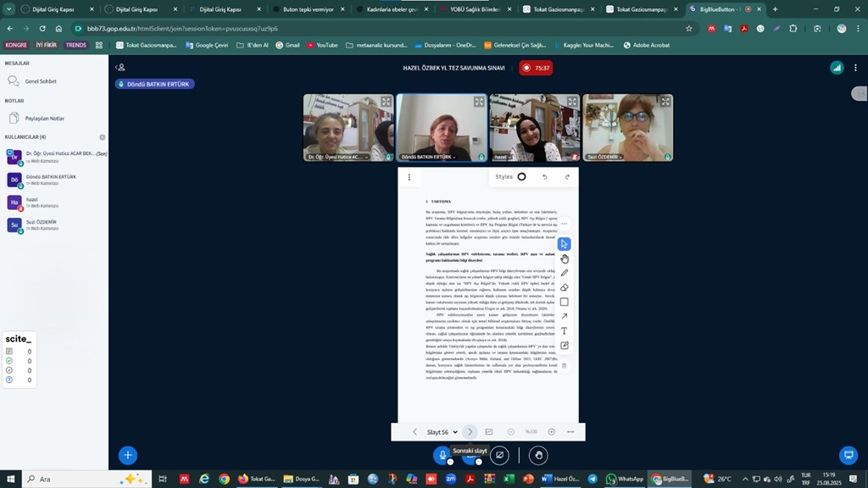Image resolution: width=868 pixels, height=488 pixels.
Task: Toggle screen sharing button
Action: coord(500,456)
